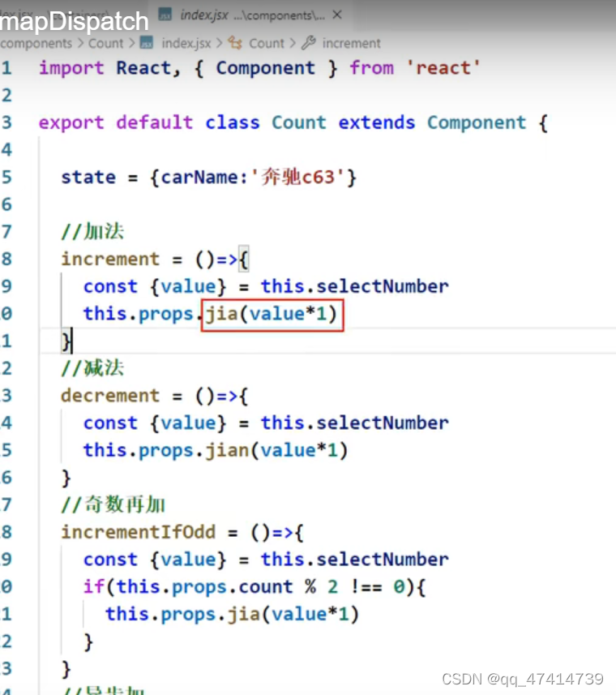The image size is (616, 695).
Task: Click line number 1 in the gutter
Action: (x=6, y=68)
